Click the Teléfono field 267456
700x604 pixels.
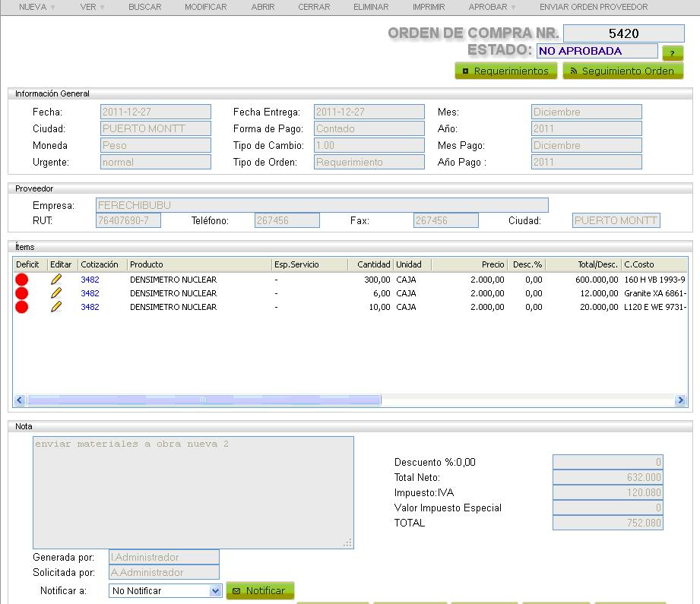point(287,220)
